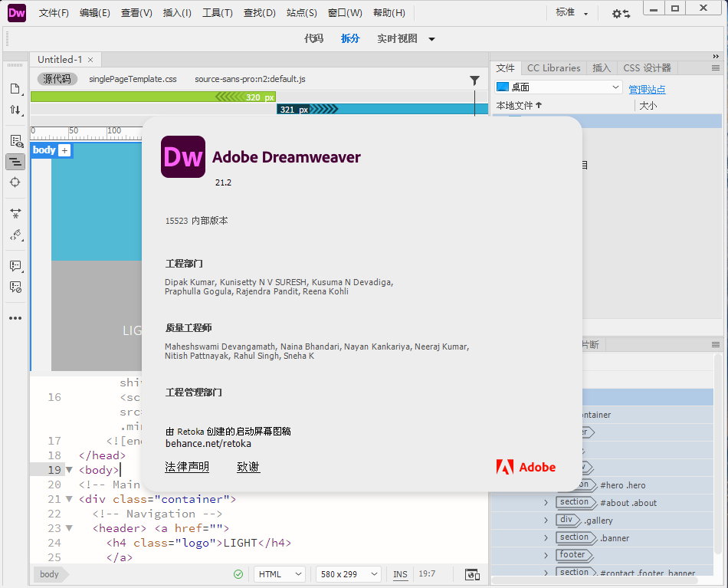Open the 法律声明 link
Viewport: 728px width, 588px height.
point(187,467)
